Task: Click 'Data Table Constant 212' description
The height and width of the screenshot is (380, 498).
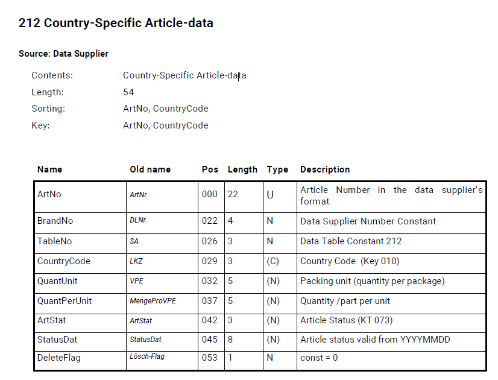Action: (351, 241)
